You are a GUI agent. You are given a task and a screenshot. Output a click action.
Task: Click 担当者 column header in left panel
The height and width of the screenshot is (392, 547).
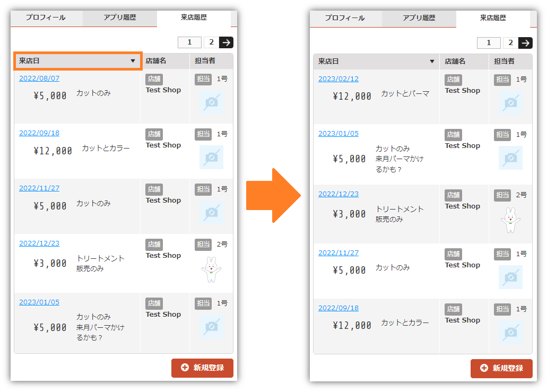[211, 61]
